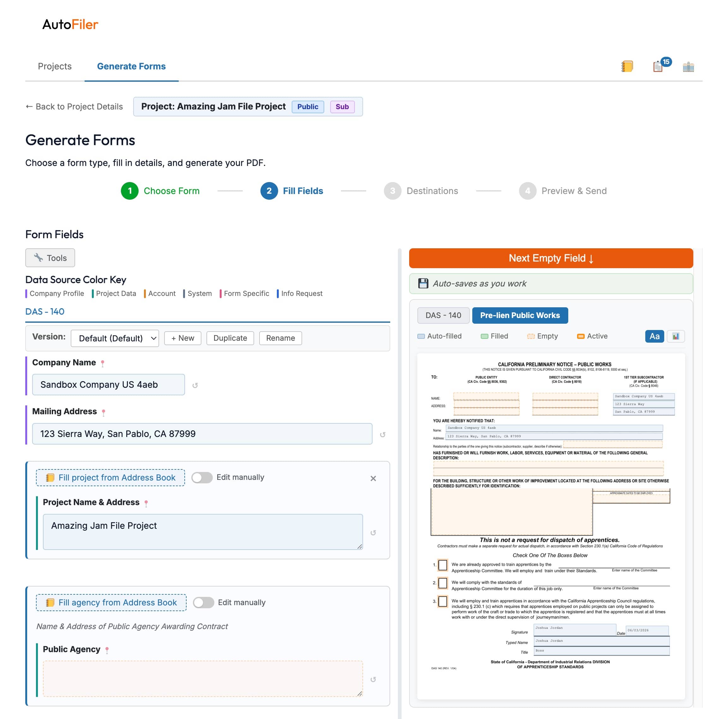Click Back to Project Details link

pyautogui.click(x=74, y=107)
